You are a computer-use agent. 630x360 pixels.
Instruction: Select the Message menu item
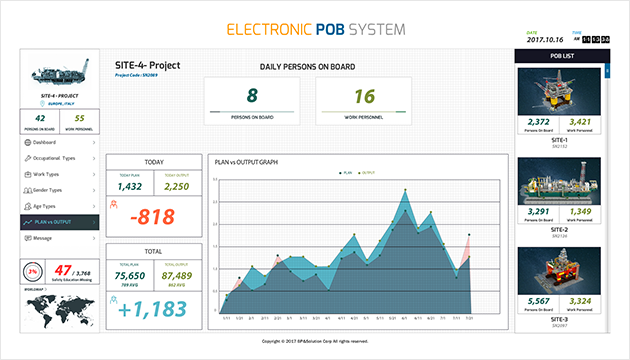pyautogui.click(x=59, y=238)
